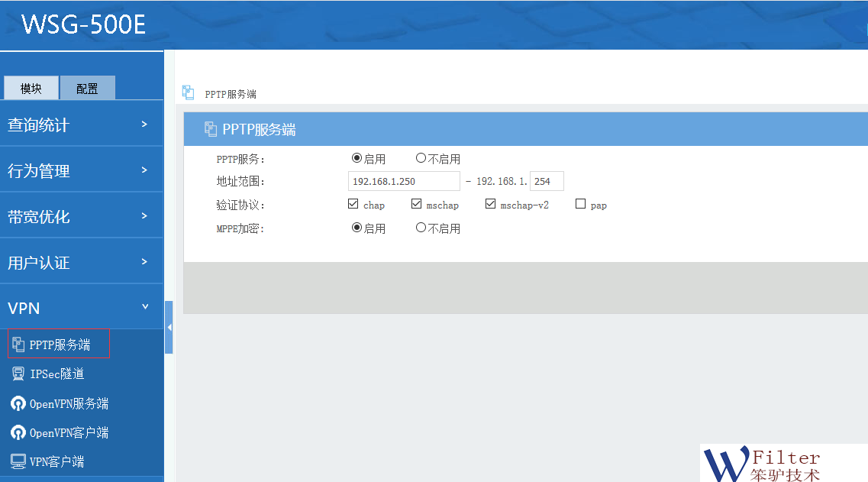The width and height of the screenshot is (868, 482).
Task: Click the address range start IP field
Action: click(x=403, y=181)
